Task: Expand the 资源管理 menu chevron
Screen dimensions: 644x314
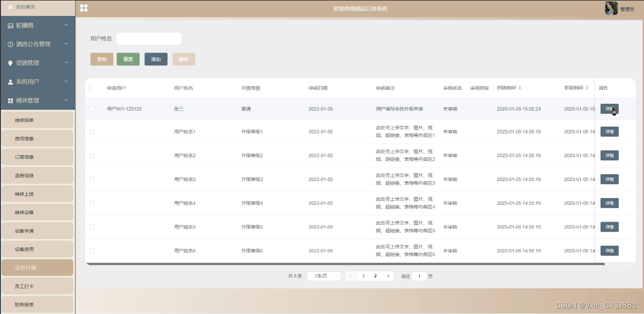Action: coord(66,62)
